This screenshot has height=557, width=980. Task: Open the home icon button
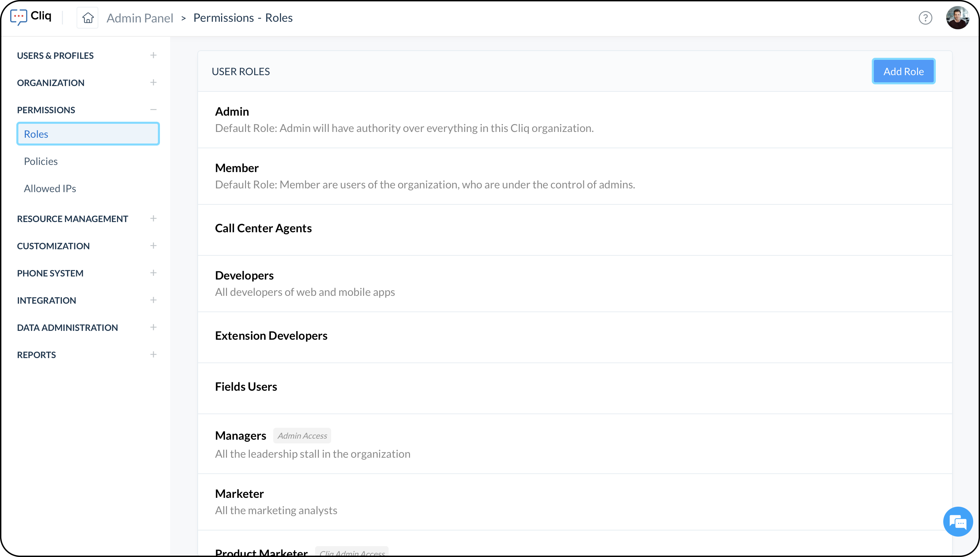pos(88,18)
